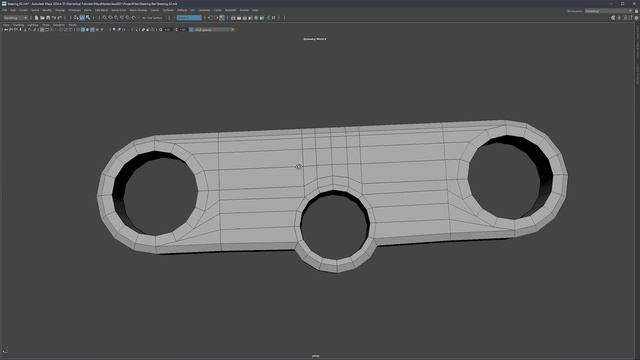640x360 pixels.
Task: Toggle snap to points magnet icon
Action: (x=116, y=18)
